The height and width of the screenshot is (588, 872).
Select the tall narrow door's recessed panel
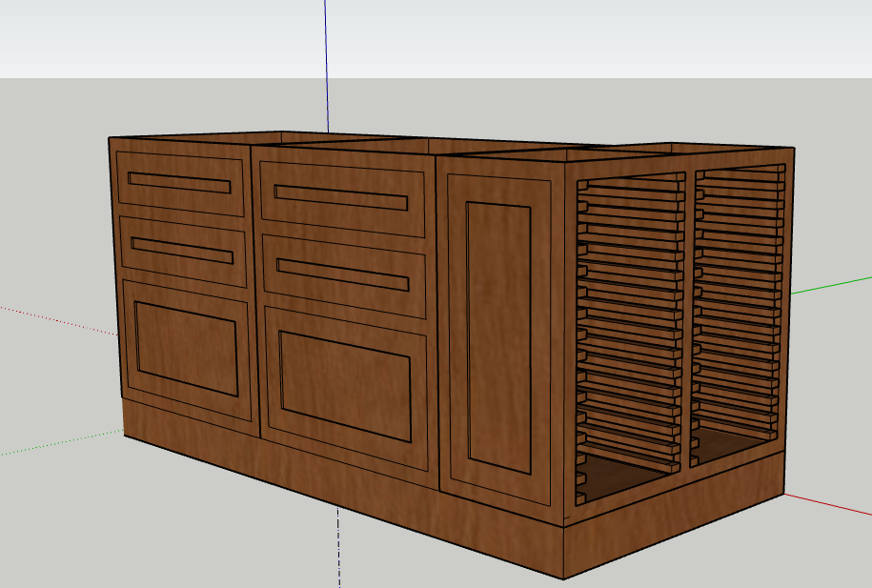[500, 338]
